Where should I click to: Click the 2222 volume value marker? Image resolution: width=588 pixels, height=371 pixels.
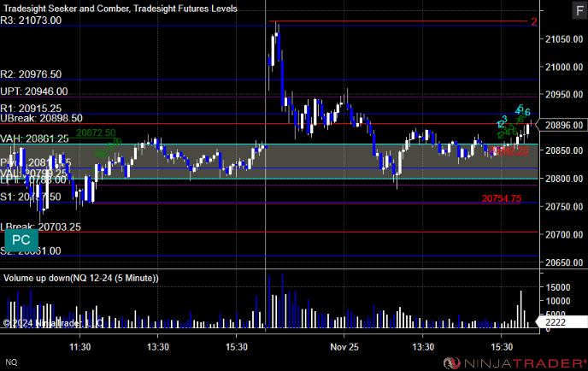pyautogui.click(x=562, y=322)
